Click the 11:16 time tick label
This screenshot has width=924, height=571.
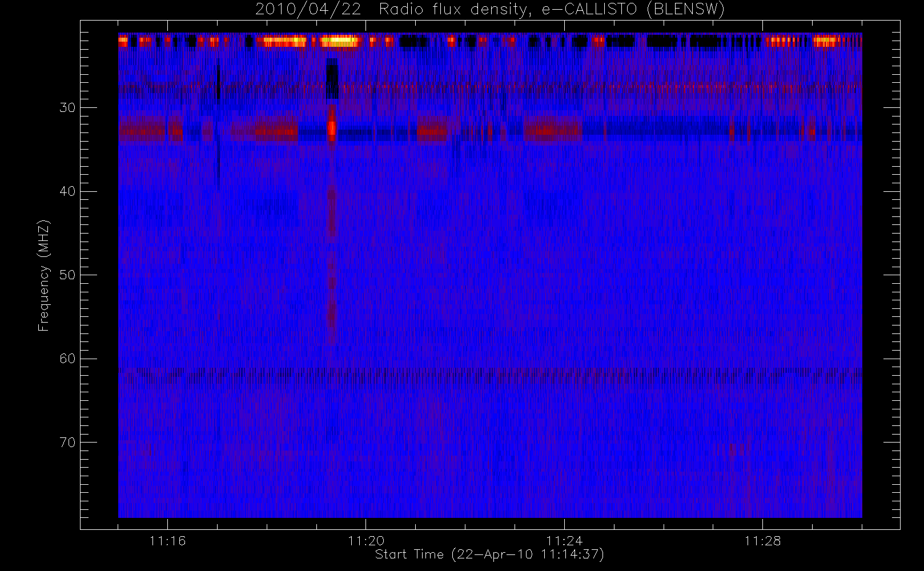[167, 541]
